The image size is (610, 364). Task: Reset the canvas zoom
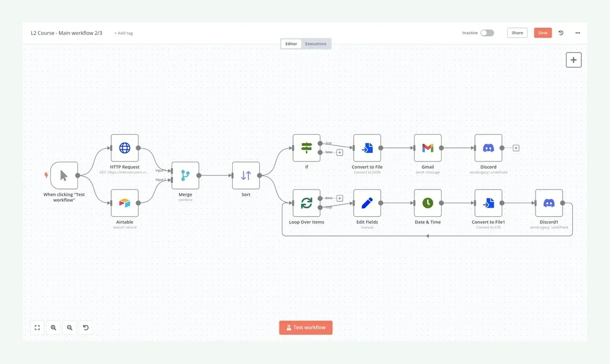tap(86, 327)
